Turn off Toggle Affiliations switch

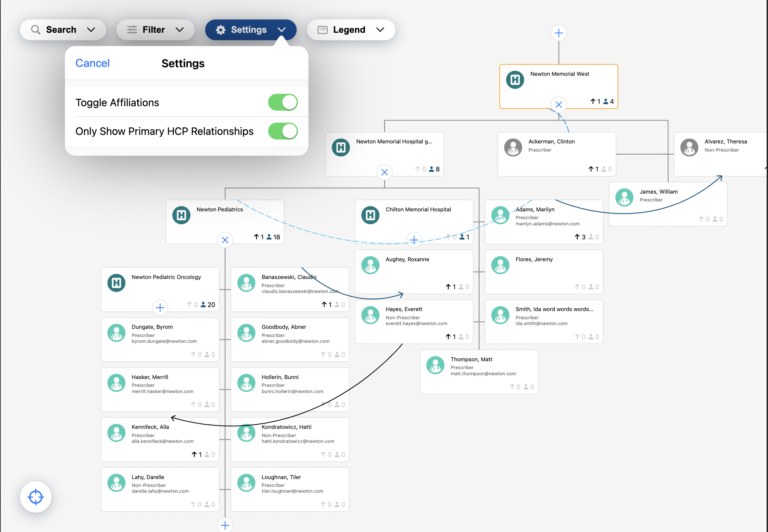(283, 102)
